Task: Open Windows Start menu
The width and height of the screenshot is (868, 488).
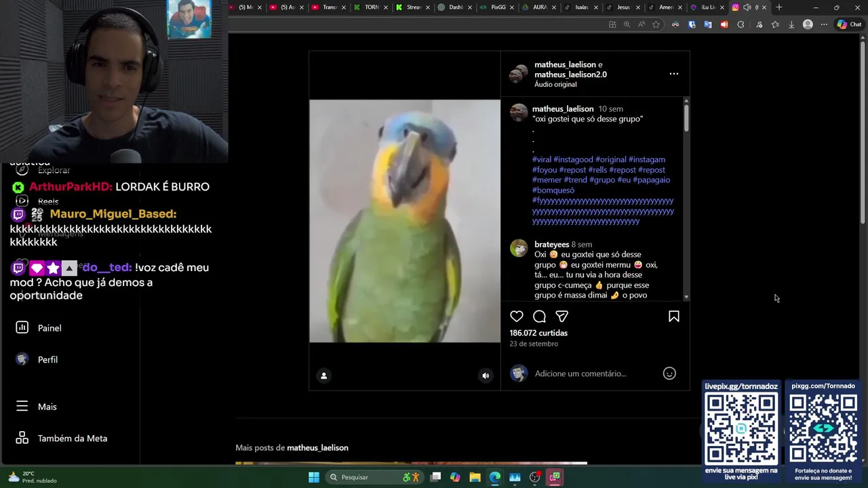Action: tap(314, 477)
